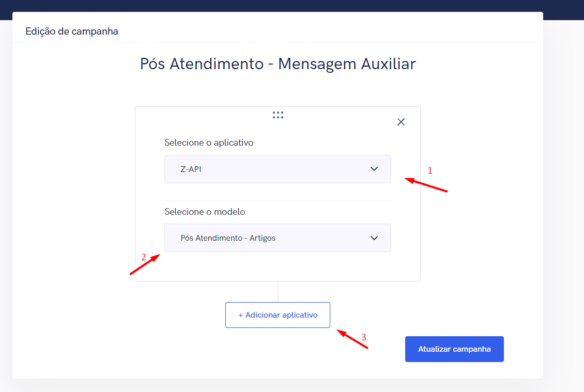This screenshot has height=392, width=584.
Task: Click the red arrow pointing at model dropdown
Action: [x=143, y=265]
